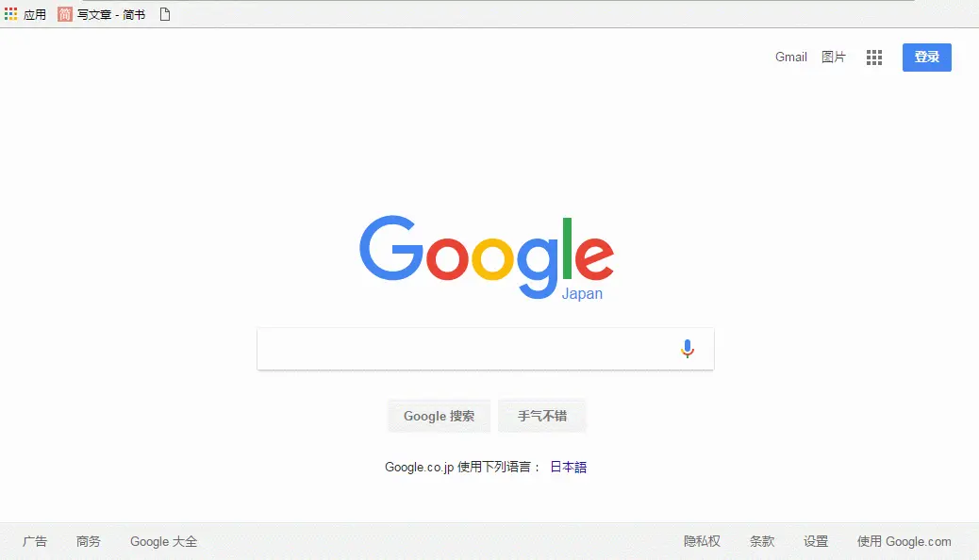
Task: Open the Gmail link
Action: [791, 57]
